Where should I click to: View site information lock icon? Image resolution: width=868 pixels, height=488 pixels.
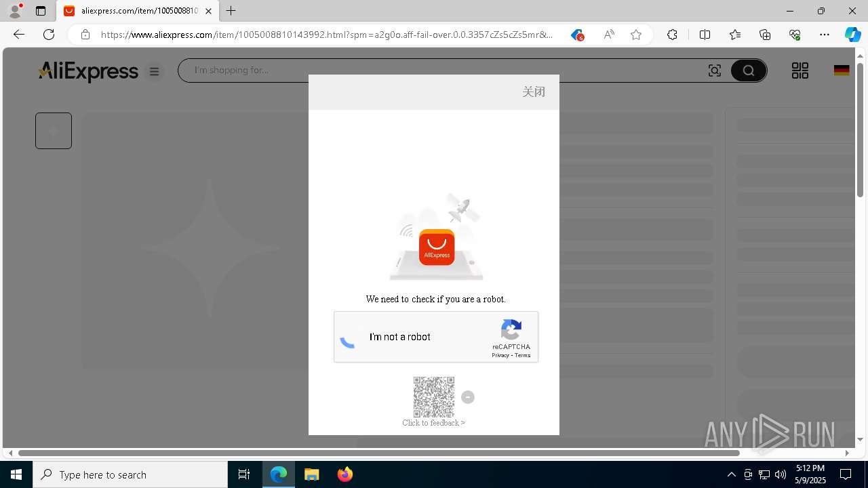[85, 35]
